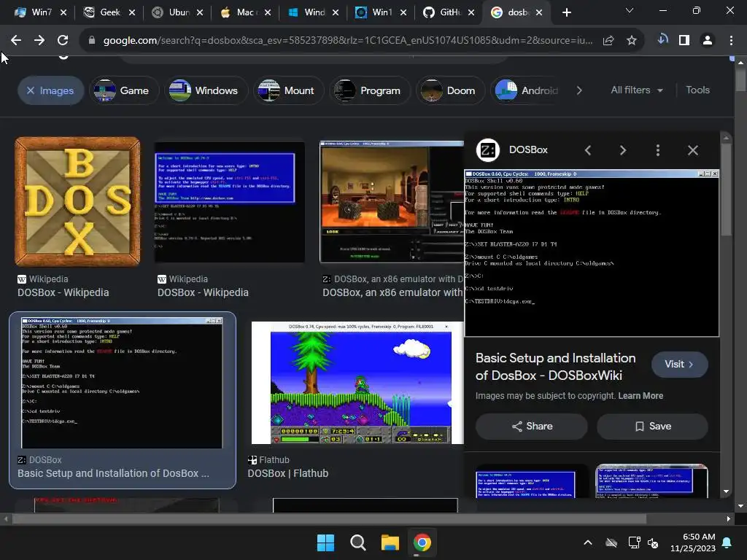
Task: Close the active dosbox tab
Action: (539, 13)
